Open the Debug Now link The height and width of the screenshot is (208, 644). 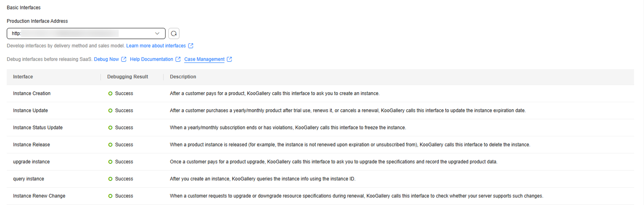(x=106, y=59)
